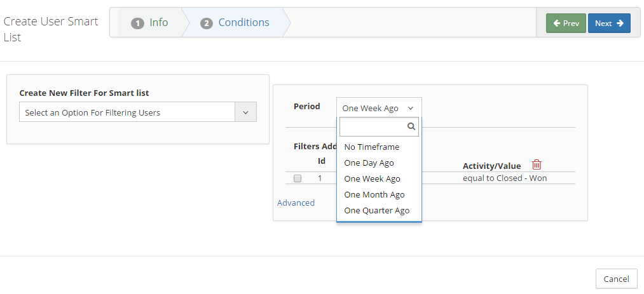Screen dimensions: 644x294
Task: Open the Advanced link
Action: [x=296, y=203]
